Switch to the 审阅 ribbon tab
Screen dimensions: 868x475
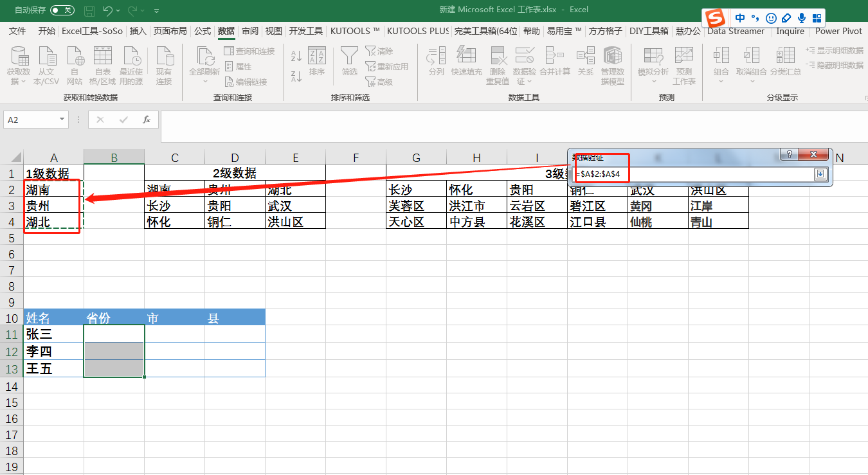[x=250, y=31]
